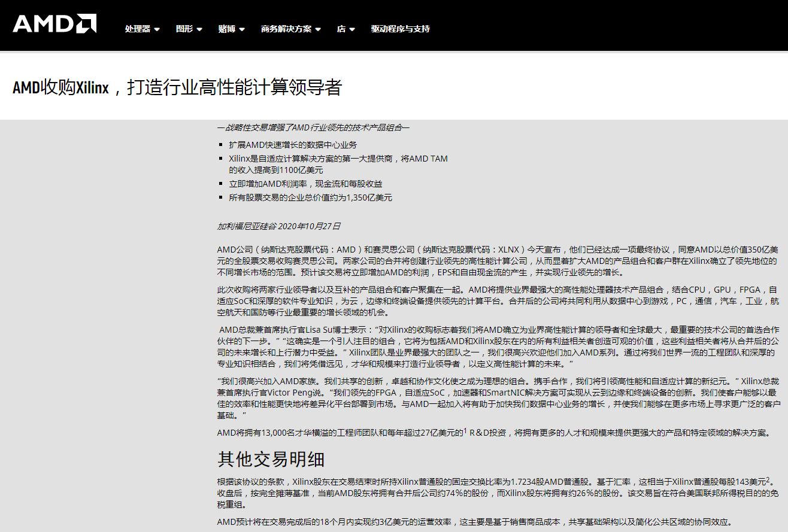
Task: Expand the dropdown arrow beside 处理器
Action: 157,29
